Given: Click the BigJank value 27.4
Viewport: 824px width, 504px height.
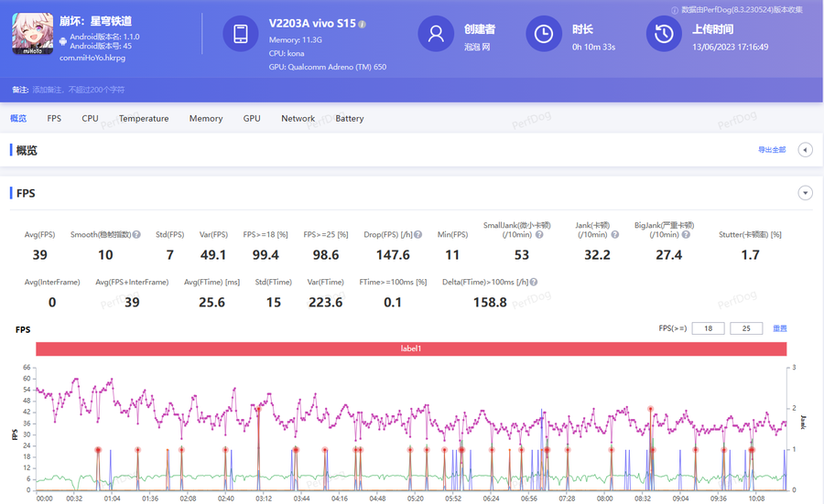Looking at the screenshot, I should [669, 254].
